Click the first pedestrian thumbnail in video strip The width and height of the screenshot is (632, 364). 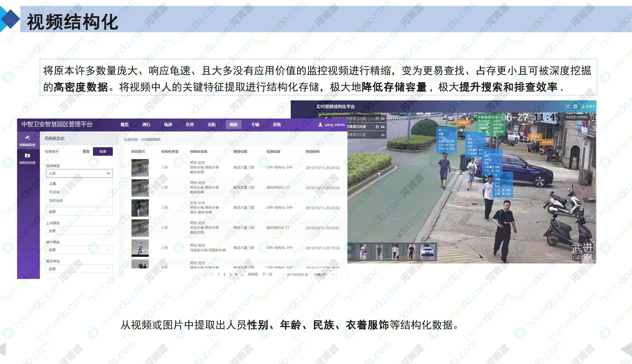coord(363,252)
